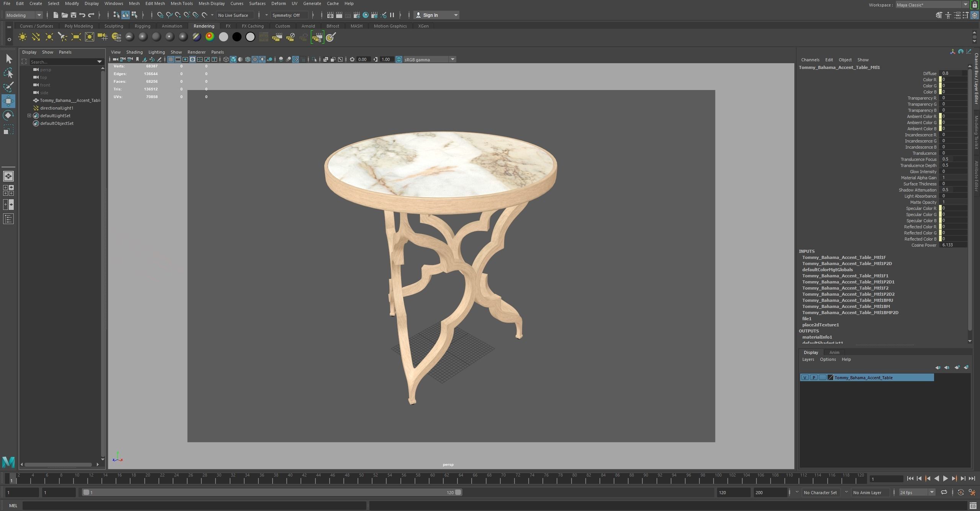Click the Sign In button
Image resolution: width=980 pixels, height=511 pixels.
[x=430, y=15]
